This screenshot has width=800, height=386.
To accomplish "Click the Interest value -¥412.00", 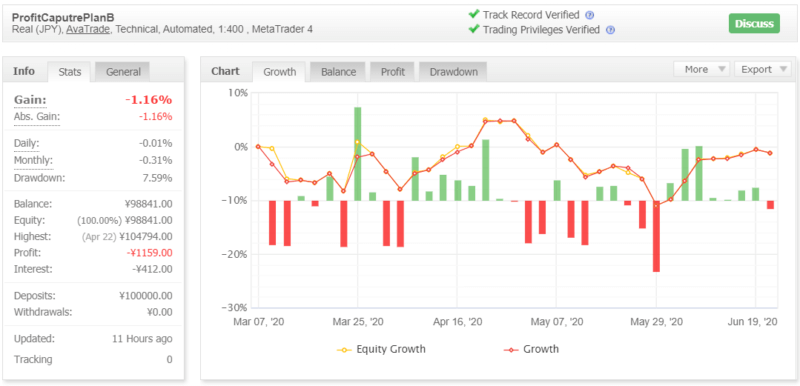I will 152,269.
